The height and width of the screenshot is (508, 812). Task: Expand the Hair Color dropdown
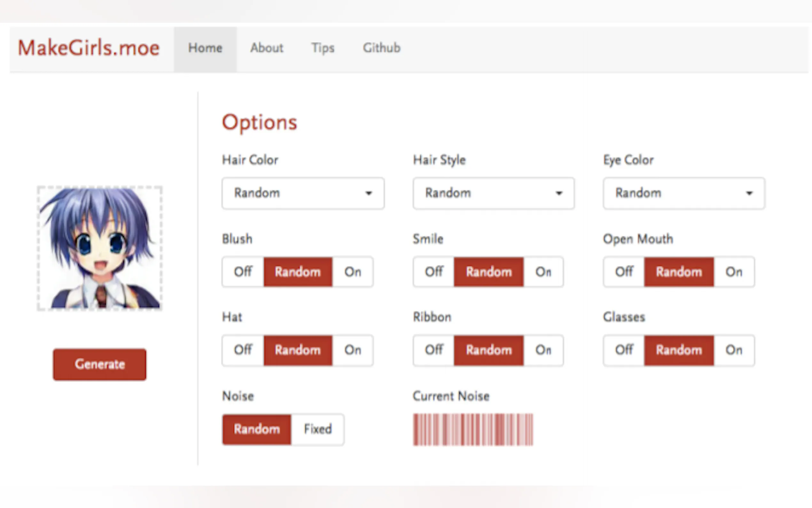(x=303, y=193)
